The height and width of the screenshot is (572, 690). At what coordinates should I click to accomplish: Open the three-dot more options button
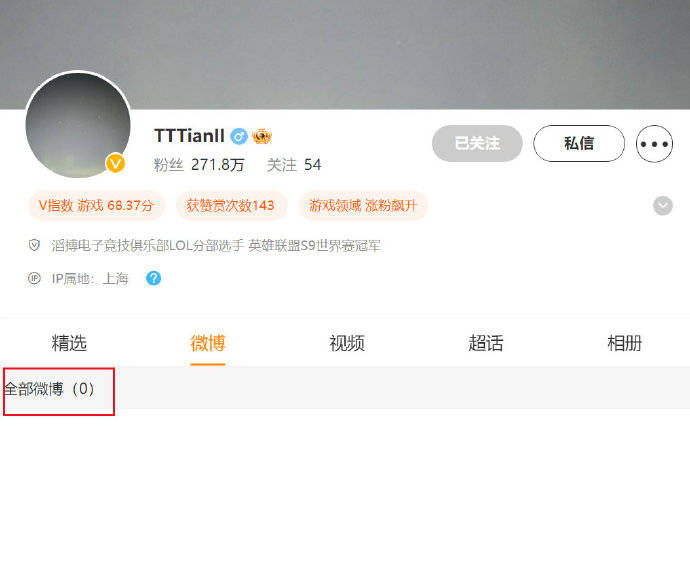pos(654,143)
